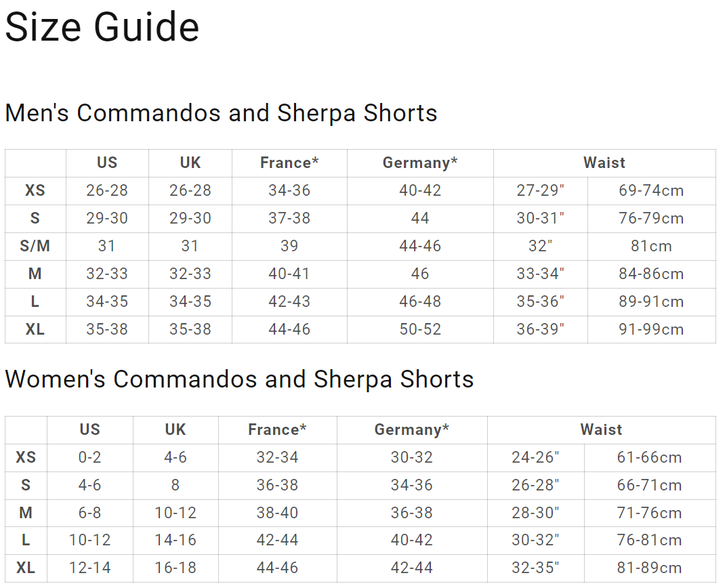Click the France* header in the men's table
The image size is (727, 588).
click(289, 163)
